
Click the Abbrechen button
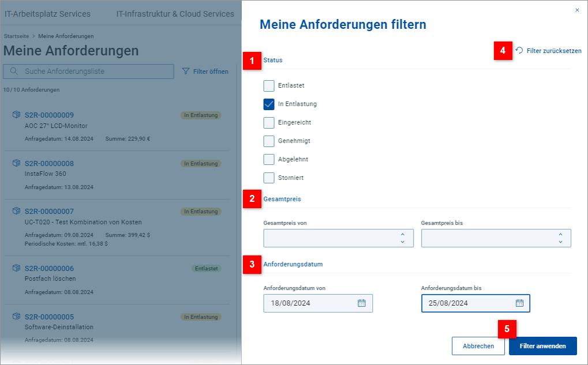click(x=478, y=346)
